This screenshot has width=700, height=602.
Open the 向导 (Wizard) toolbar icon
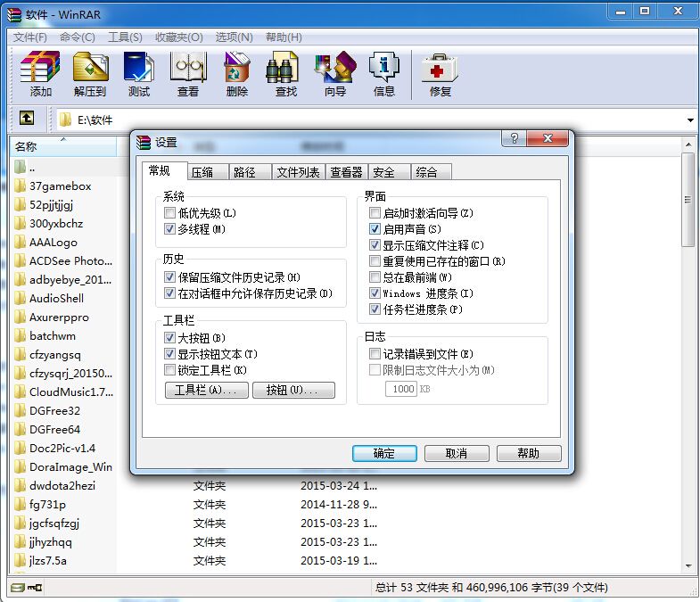pos(335,67)
